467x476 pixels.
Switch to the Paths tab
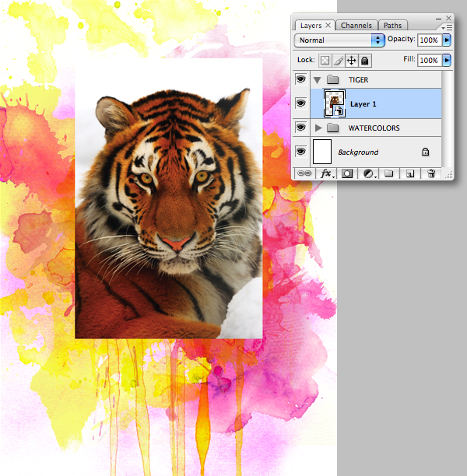click(x=392, y=26)
